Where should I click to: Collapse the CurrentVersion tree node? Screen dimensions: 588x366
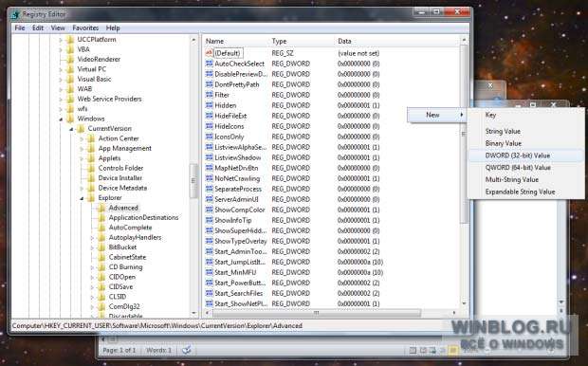pyautogui.click(x=71, y=129)
